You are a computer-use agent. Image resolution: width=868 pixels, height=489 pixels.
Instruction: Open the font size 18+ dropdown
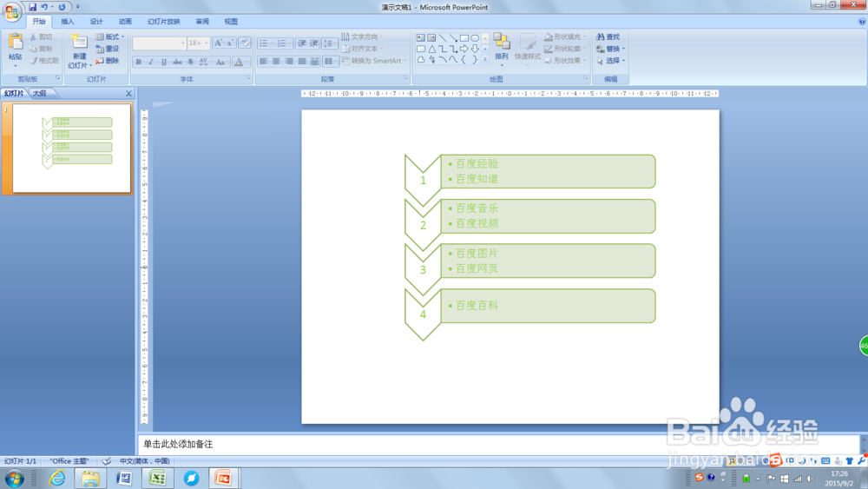point(207,43)
